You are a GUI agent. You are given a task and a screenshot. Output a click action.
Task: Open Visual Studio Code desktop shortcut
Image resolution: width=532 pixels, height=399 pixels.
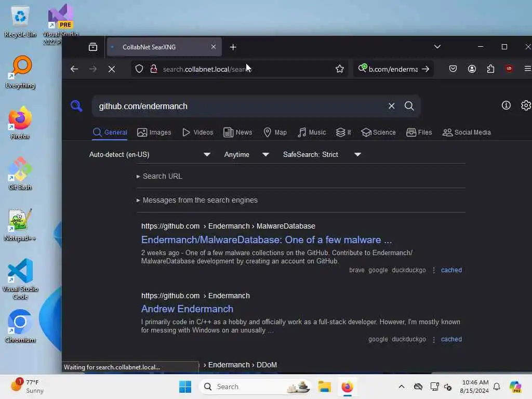[x=20, y=279]
